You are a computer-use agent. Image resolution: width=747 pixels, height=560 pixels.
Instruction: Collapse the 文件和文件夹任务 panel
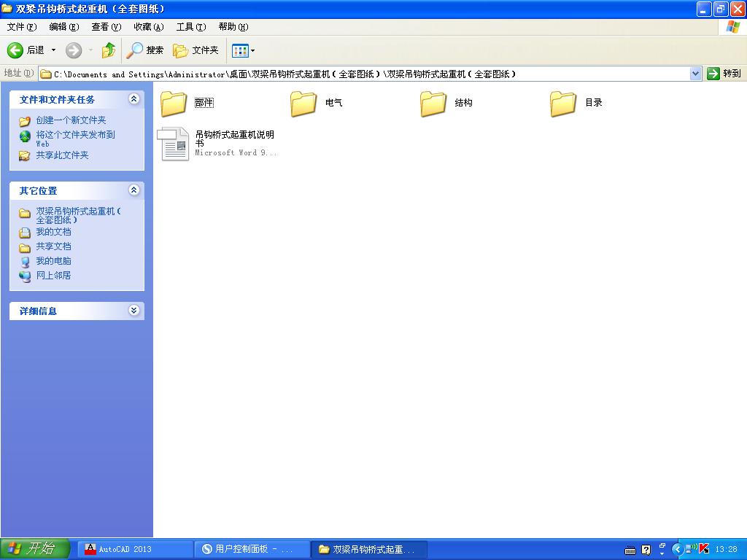pos(134,99)
